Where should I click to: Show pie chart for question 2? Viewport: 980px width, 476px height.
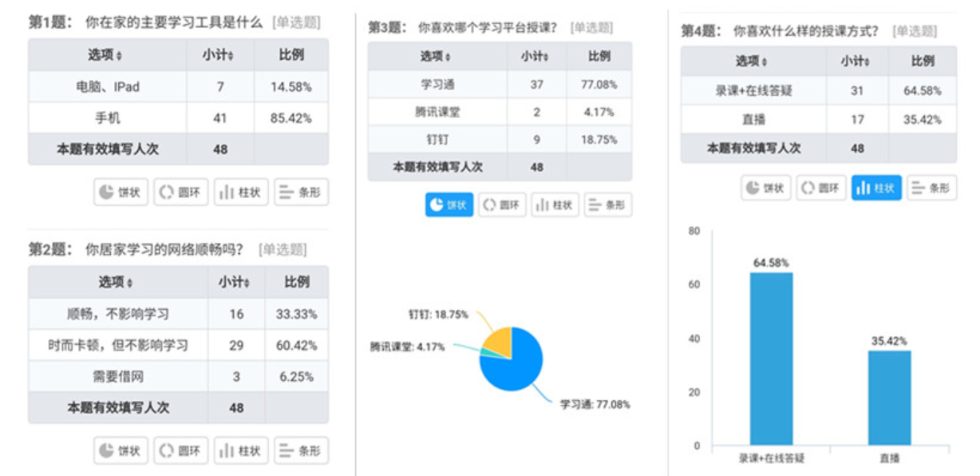click(121, 450)
